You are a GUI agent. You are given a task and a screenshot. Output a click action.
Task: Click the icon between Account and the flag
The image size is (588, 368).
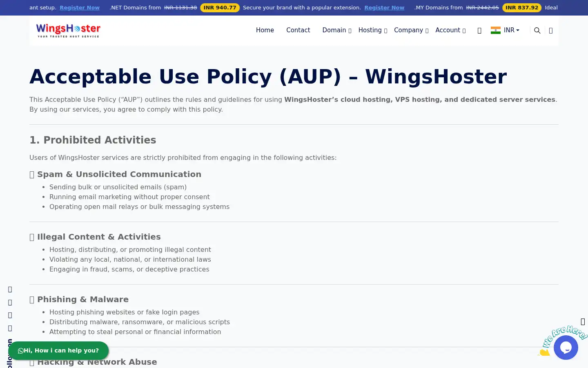pyautogui.click(x=479, y=31)
